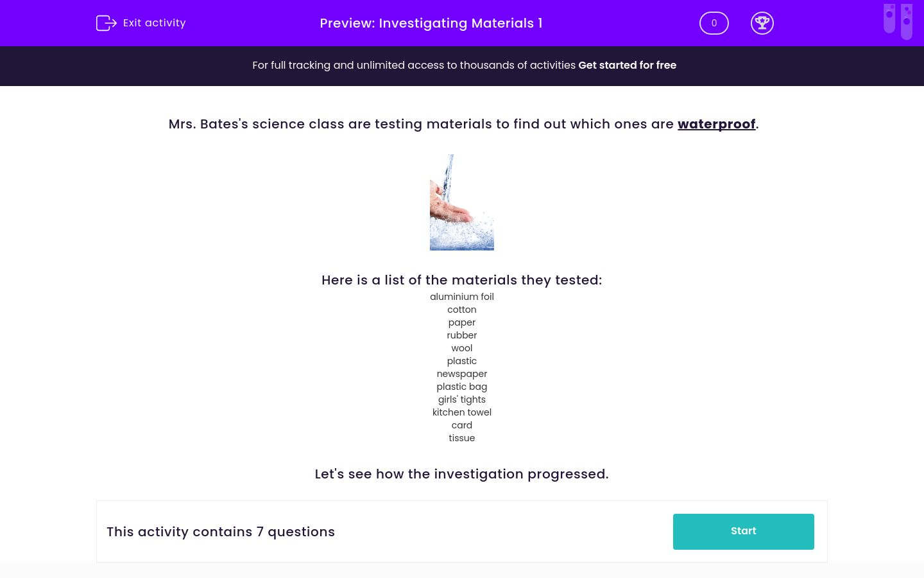Screen dimensions: 924x578
Task: Click the score pill showing 0
Action: pos(714,23)
